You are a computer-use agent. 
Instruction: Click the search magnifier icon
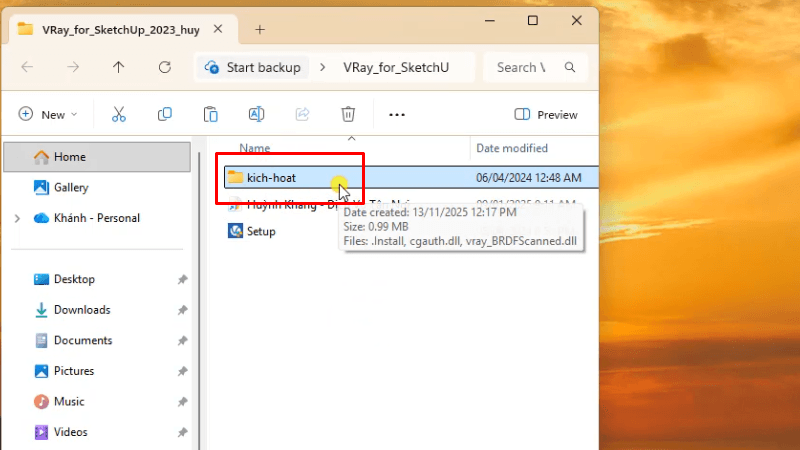click(569, 67)
